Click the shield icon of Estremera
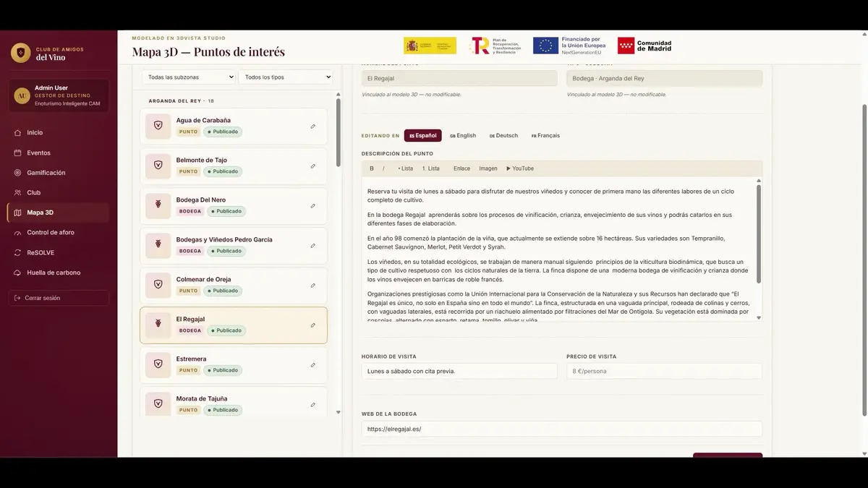 coord(158,364)
